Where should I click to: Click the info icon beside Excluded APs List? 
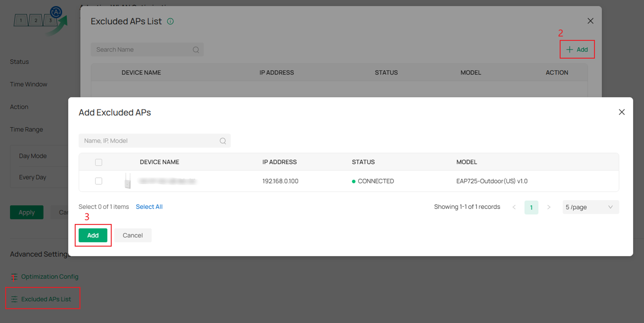[x=170, y=21]
